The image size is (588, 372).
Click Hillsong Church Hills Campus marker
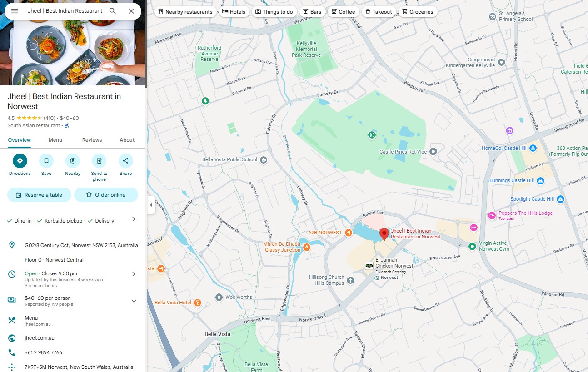pos(350,280)
